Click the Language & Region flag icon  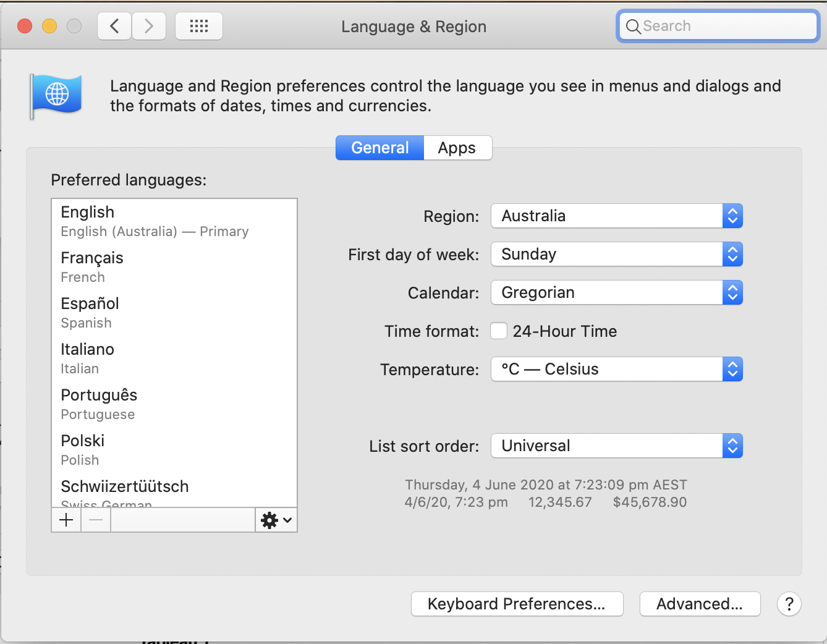point(56,96)
